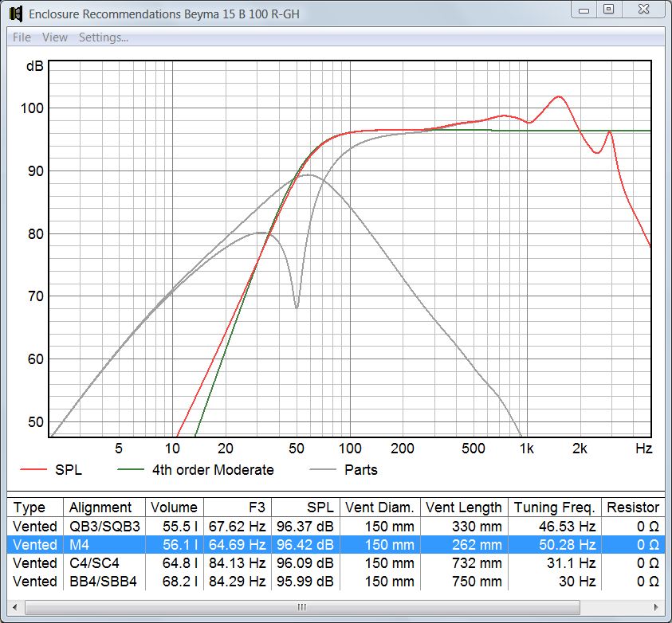The width and height of the screenshot is (672, 623).
Task: Click the F3 column header
Action: 257,507
